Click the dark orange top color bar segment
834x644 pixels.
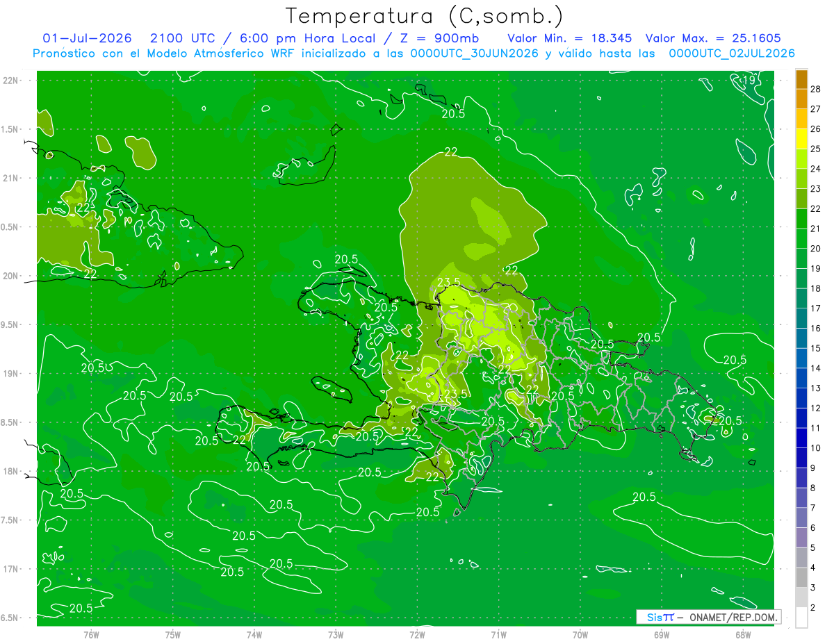click(801, 80)
